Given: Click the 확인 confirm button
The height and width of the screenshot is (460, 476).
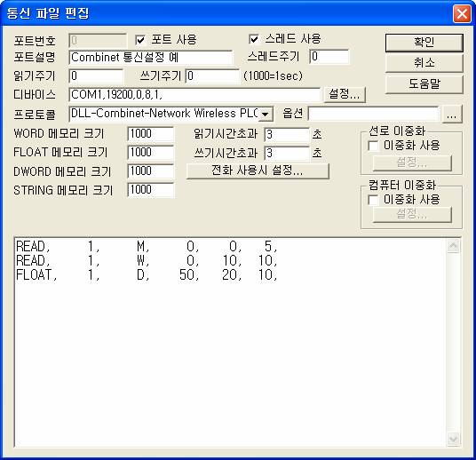Looking at the screenshot, I should [x=424, y=43].
